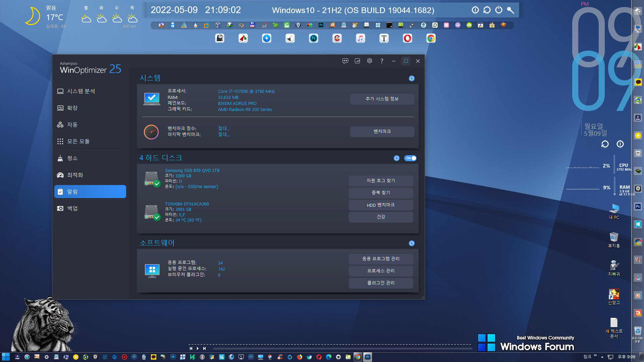
Task: Click the benchmark gauge icon
Action: click(x=151, y=132)
